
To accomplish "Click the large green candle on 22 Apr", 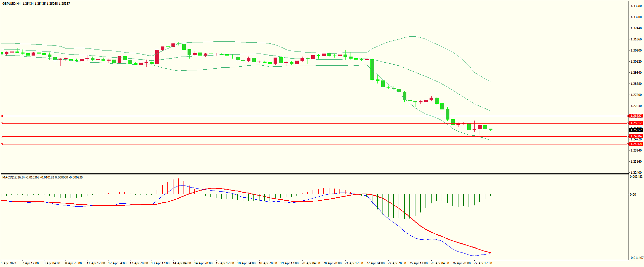I will point(372,70).
